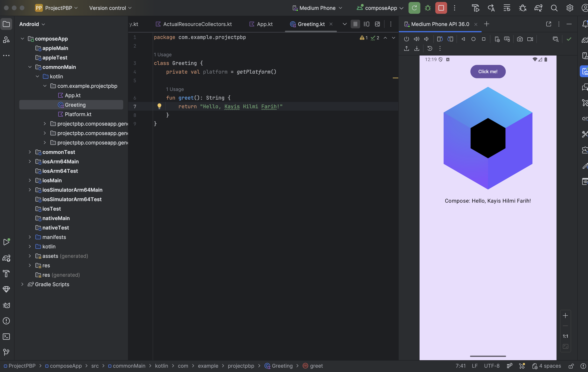Open the Terminal tool window

coord(6,337)
